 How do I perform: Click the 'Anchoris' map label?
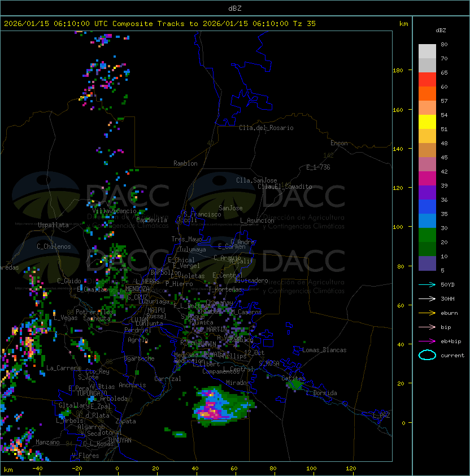click(x=132, y=385)
